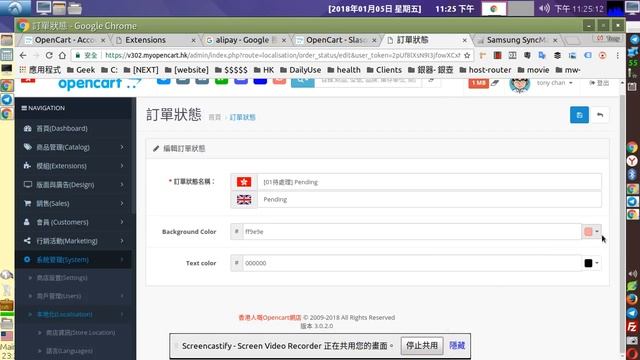Screen dimensions: 640x360
Task: Collapse the System menu in sidebar
Action: point(73,260)
